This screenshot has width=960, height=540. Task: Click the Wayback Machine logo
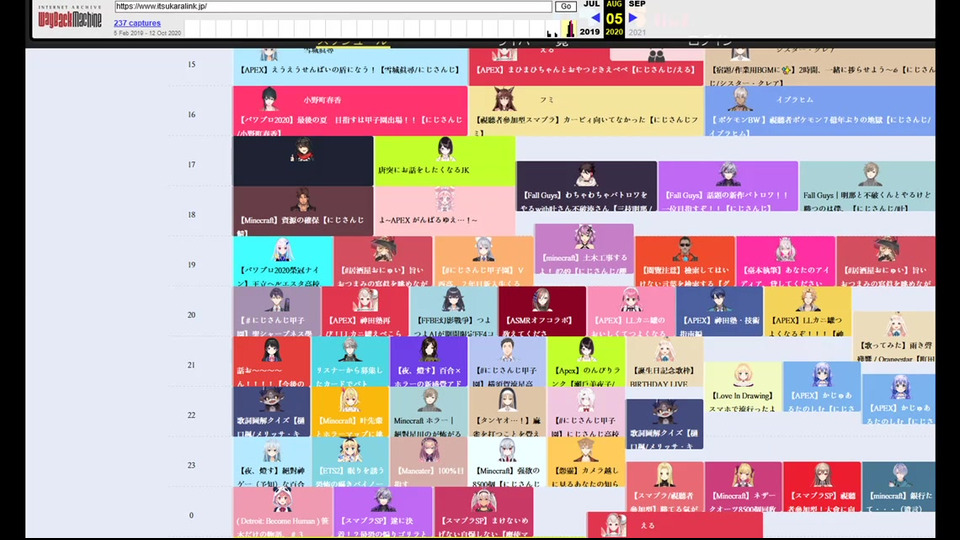[70, 17]
